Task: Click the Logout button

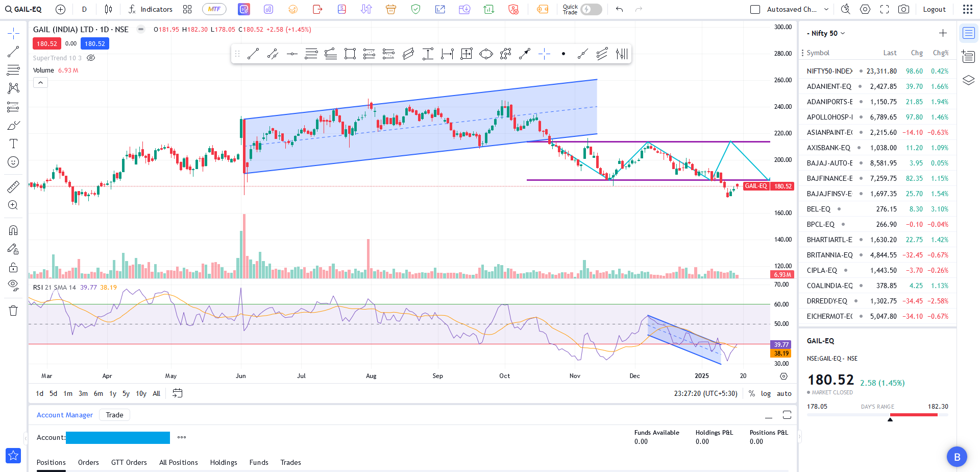Action: coord(934,9)
